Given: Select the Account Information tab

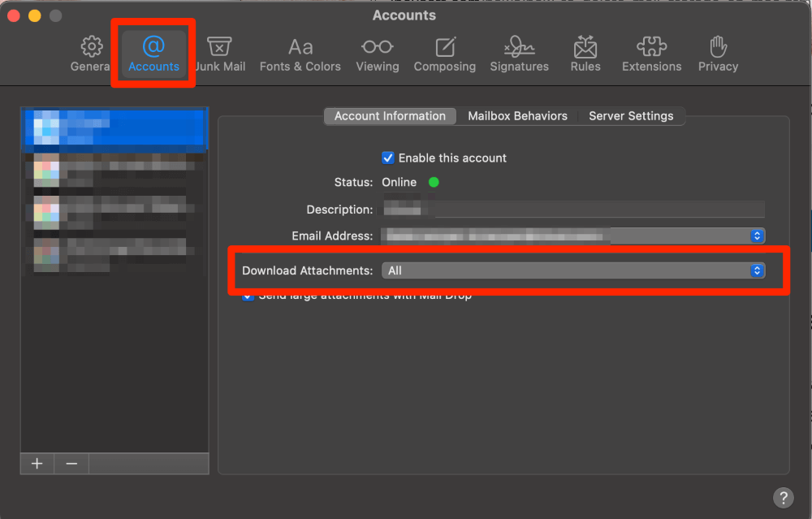Looking at the screenshot, I should (390, 116).
